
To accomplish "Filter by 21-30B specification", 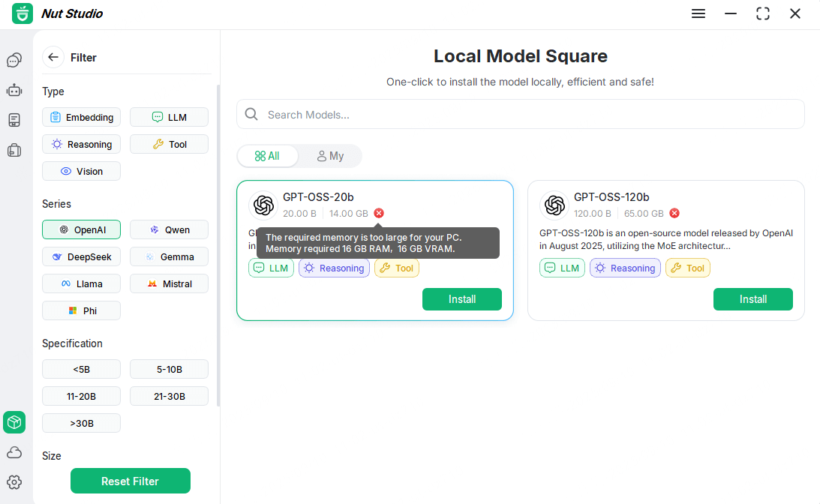I will click(x=169, y=396).
